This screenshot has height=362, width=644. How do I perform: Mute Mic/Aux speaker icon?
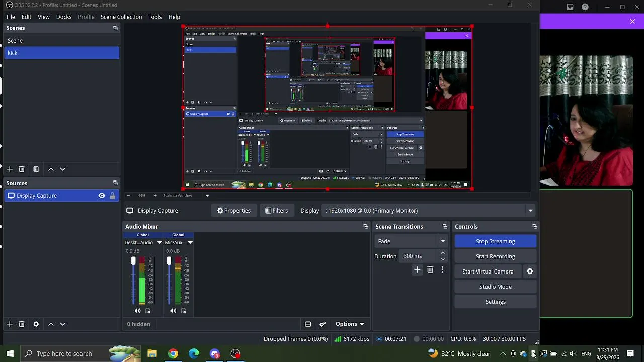click(173, 311)
